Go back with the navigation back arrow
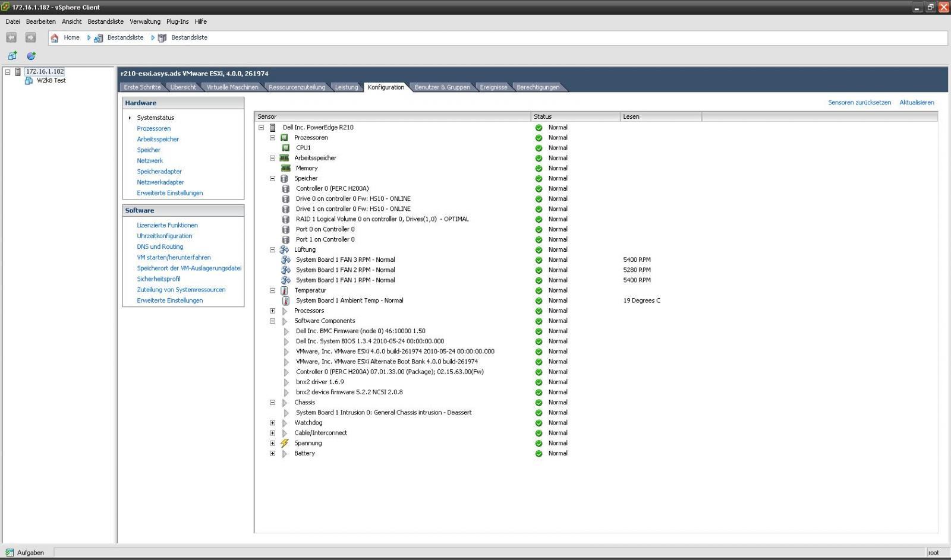Viewport: 951px width, 560px height. pos(11,37)
